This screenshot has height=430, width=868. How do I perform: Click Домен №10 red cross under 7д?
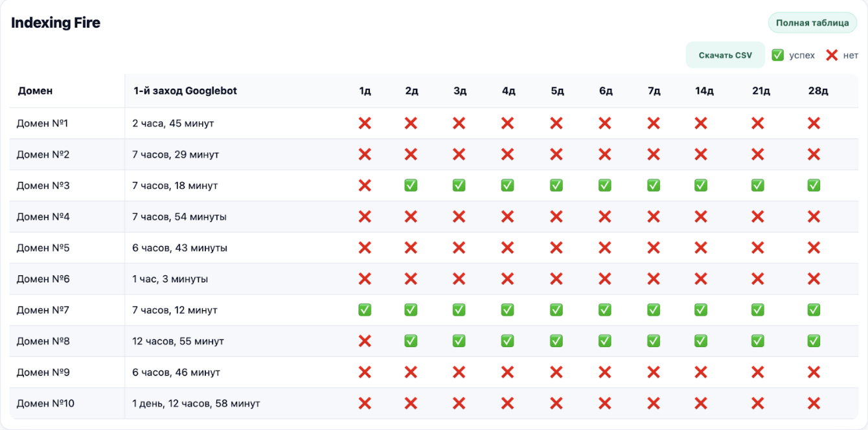click(654, 403)
